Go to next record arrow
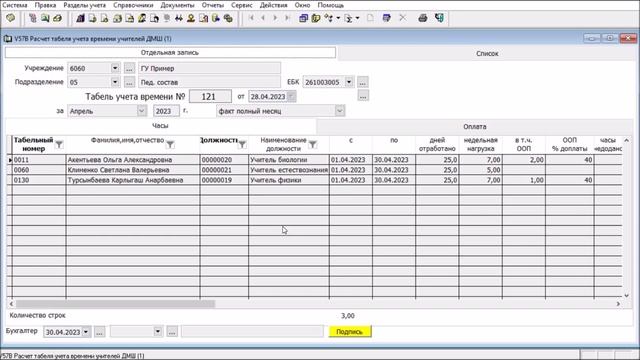640x360 pixels. 275,18
